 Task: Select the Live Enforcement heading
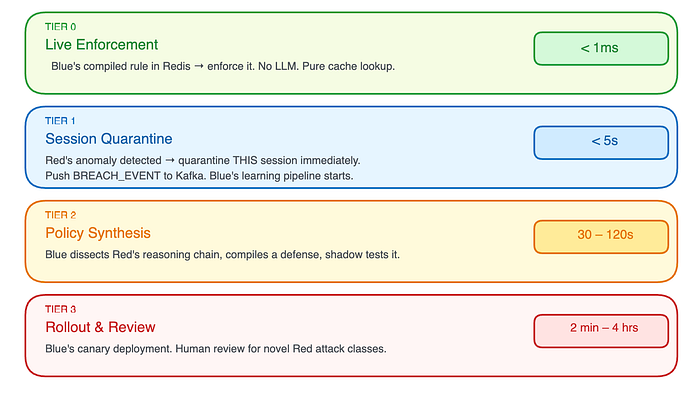tap(101, 45)
